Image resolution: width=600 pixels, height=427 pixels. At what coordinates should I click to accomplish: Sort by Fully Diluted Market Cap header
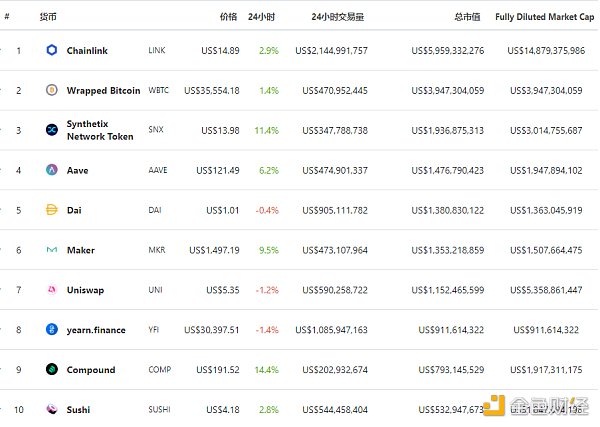click(x=539, y=17)
